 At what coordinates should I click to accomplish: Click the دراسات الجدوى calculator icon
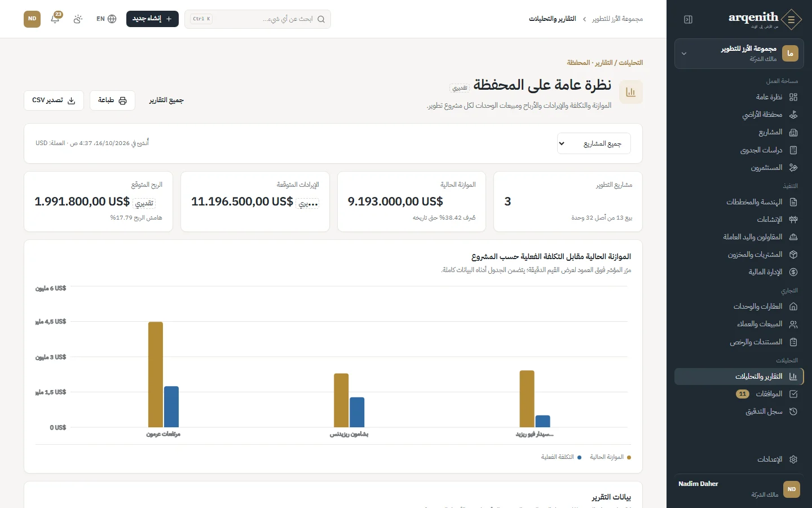point(793,150)
